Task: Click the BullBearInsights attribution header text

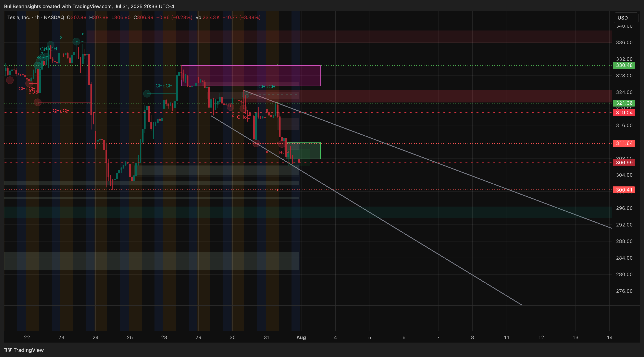Action: [x=89, y=7]
